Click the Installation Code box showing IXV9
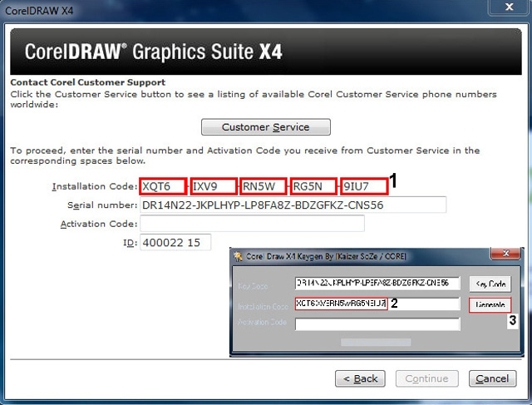This screenshot has height=405, width=532. tap(214, 186)
